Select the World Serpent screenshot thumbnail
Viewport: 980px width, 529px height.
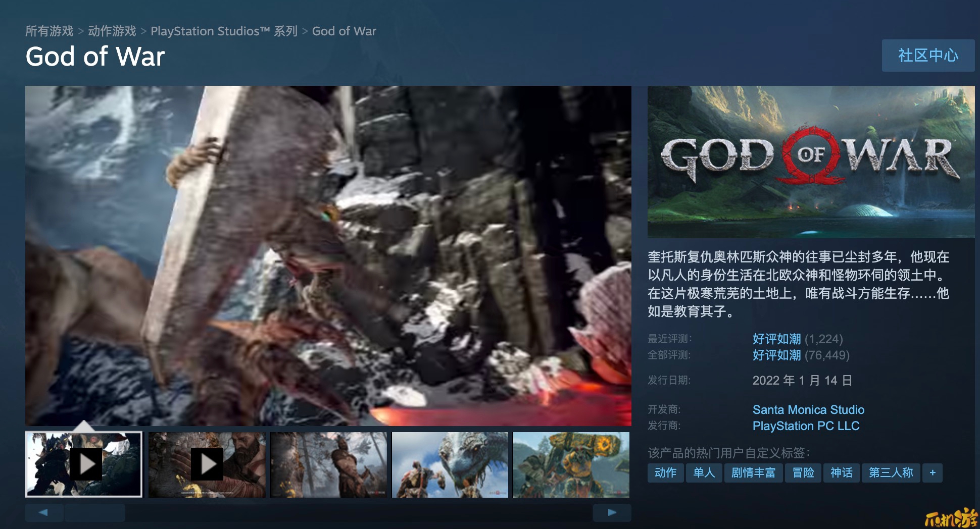450,464
